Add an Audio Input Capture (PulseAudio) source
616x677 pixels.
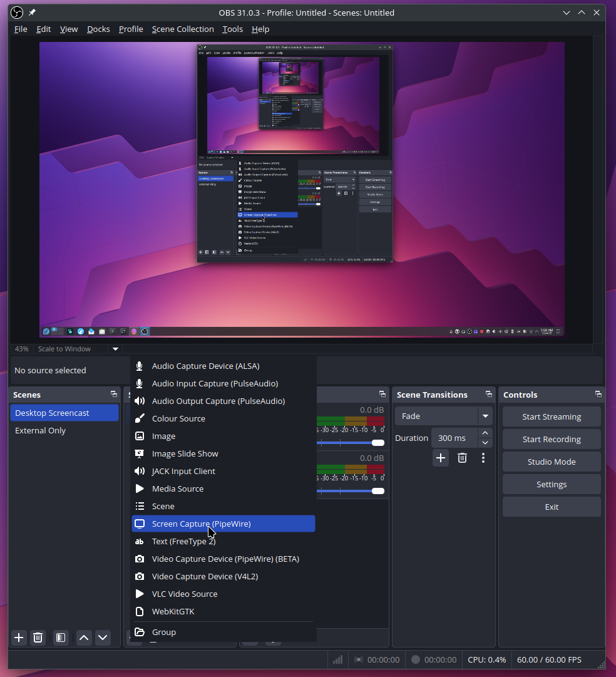coord(223,383)
